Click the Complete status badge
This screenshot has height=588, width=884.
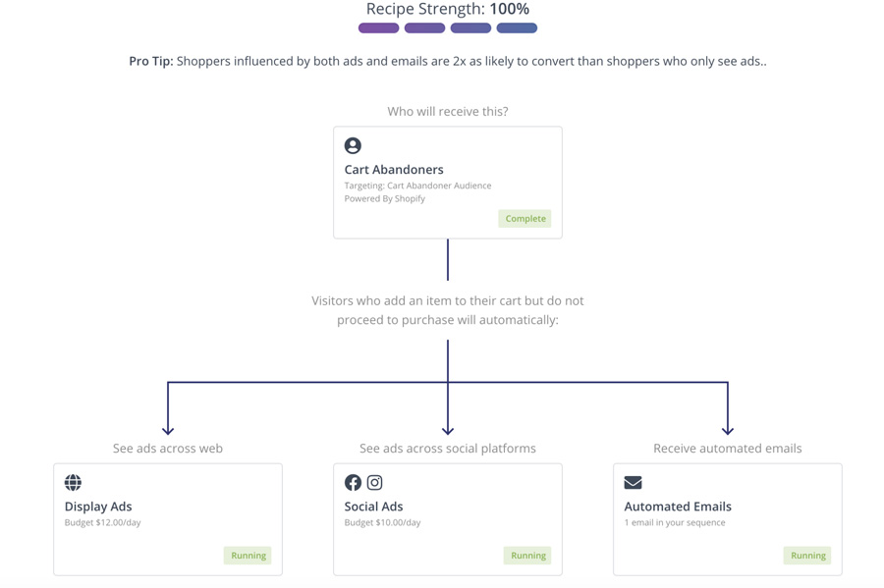coord(525,219)
